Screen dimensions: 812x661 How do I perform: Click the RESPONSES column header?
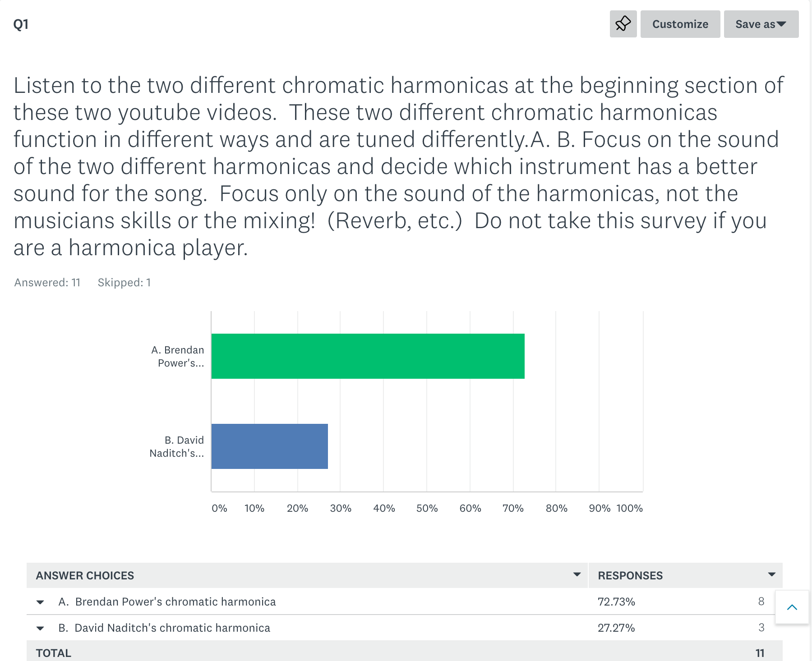tap(630, 575)
